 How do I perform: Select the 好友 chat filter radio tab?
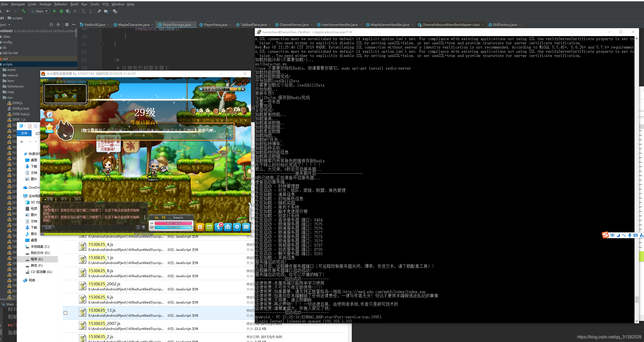click(x=63, y=199)
